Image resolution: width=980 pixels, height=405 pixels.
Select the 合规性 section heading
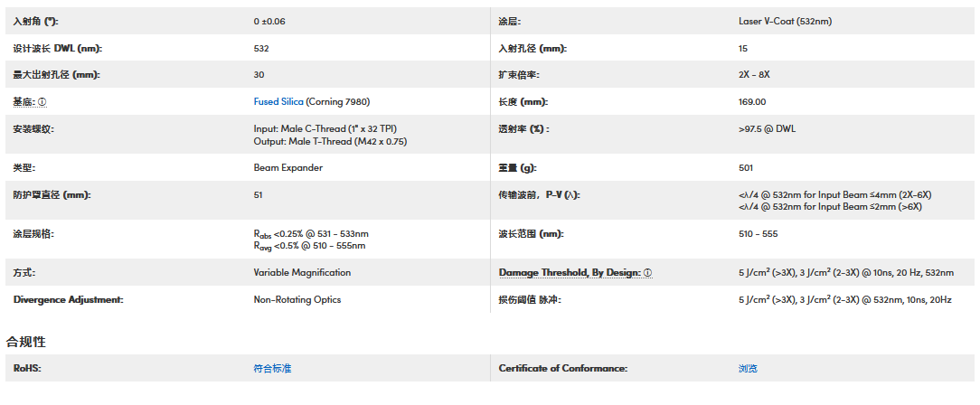click(26, 342)
